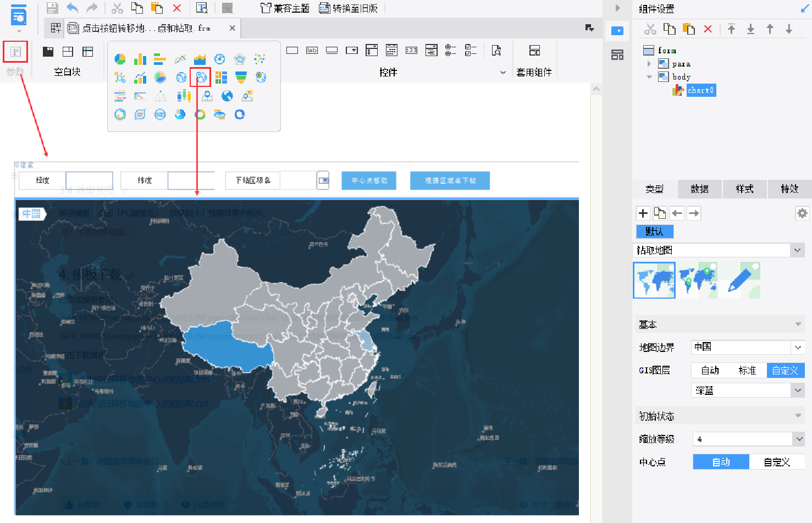Set GIS layer to 自动

(x=710, y=370)
